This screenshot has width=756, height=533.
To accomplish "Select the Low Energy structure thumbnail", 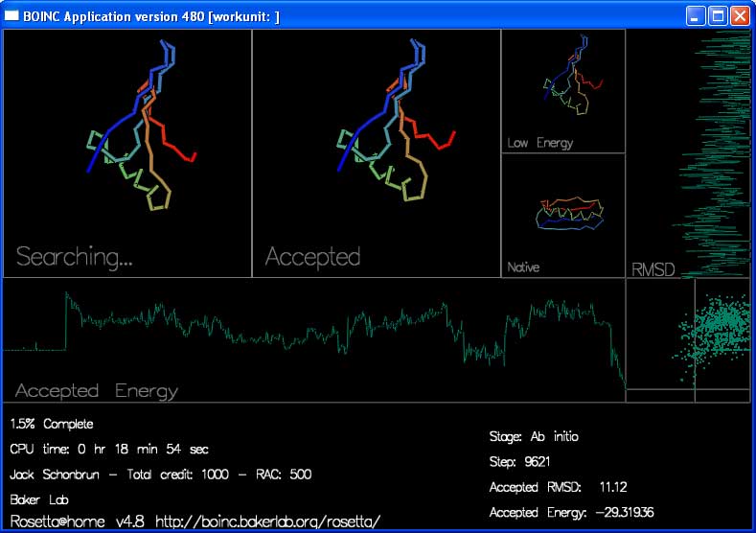I will pyautogui.click(x=563, y=91).
